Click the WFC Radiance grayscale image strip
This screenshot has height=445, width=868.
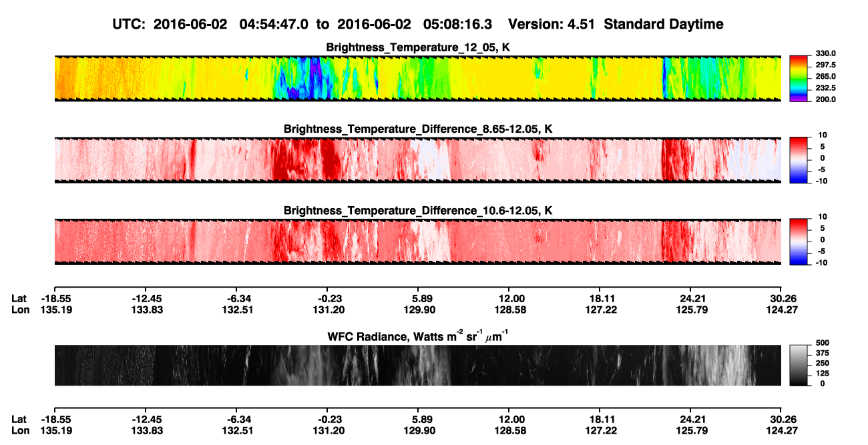(x=417, y=365)
